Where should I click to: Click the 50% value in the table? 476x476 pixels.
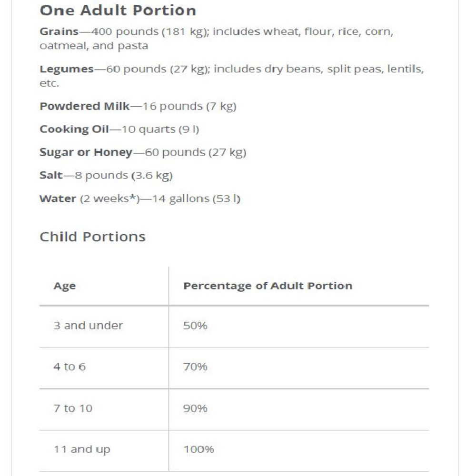click(195, 326)
